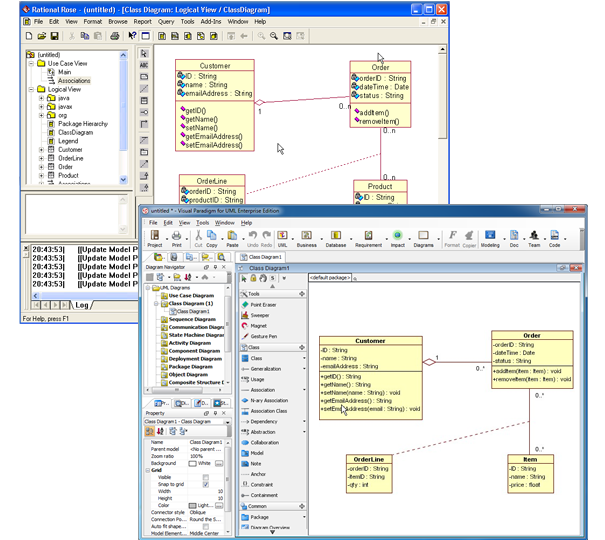Select the Log tab in Rational Rose
Screen dimensions: 605x540
click(81, 305)
